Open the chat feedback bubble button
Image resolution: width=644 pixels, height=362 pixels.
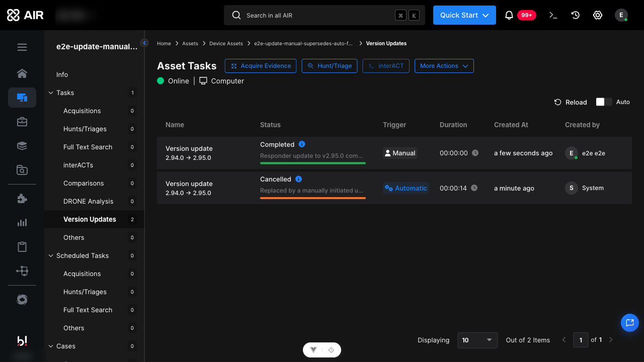click(x=629, y=323)
